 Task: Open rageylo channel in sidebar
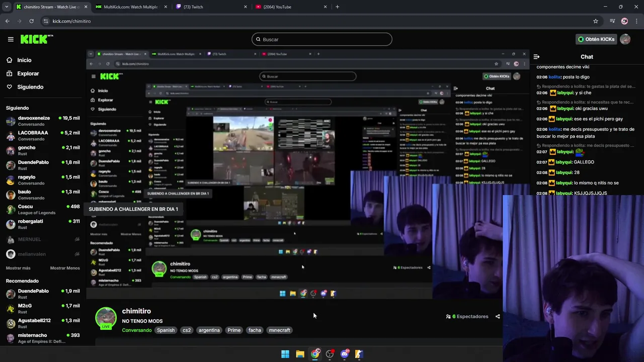(x=43, y=180)
